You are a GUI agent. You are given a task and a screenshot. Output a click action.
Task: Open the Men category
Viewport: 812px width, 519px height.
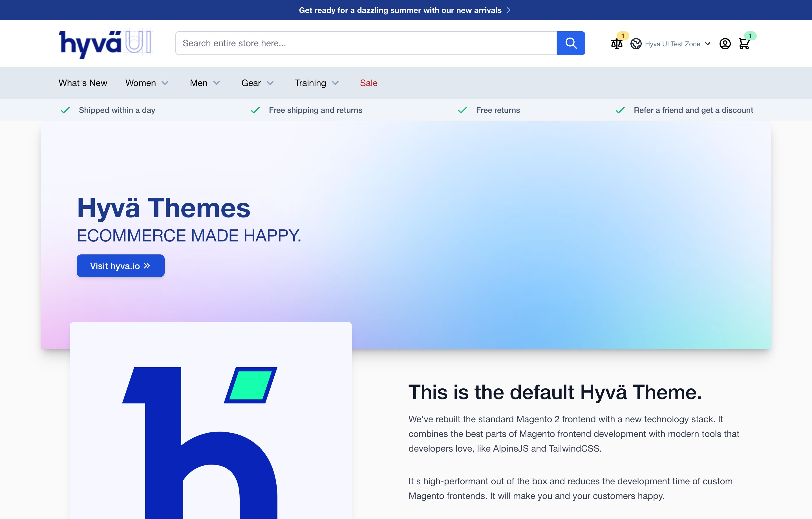point(198,83)
